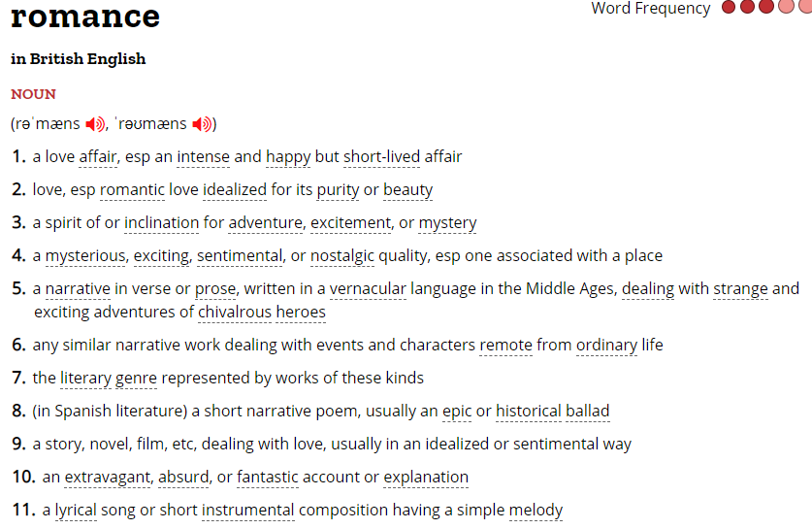The image size is (812, 529).
Task: Open the 'instrumental' word link
Action: (247, 510)
